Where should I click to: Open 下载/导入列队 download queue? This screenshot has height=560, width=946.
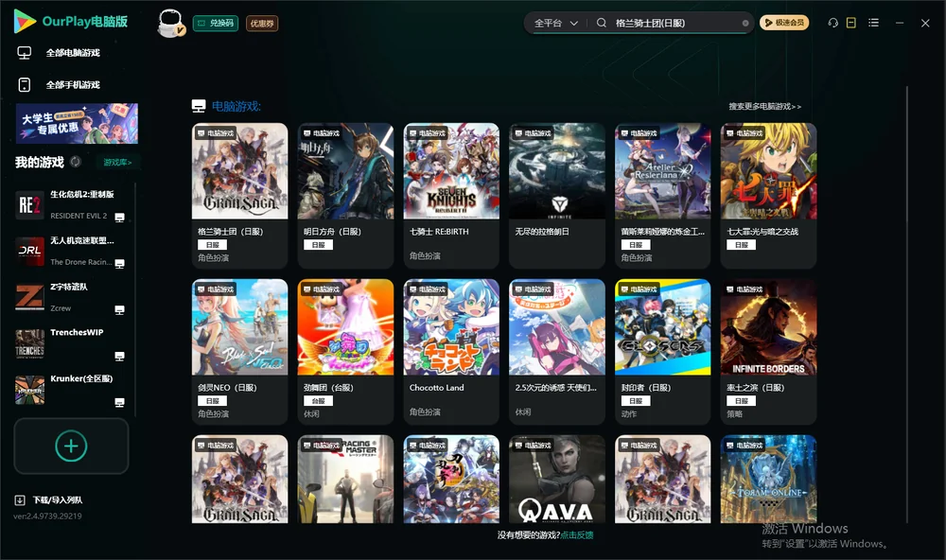coord(58,499)
